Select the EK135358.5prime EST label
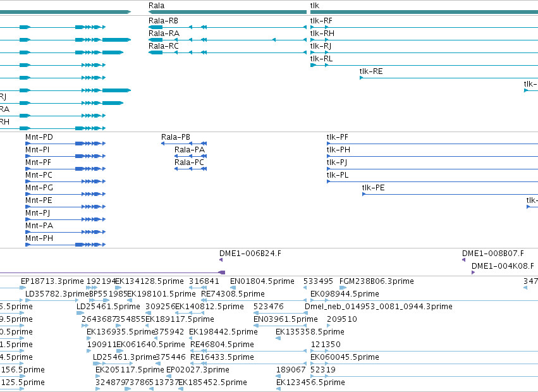The height and width of the screenshot is (392, 538). [310, 332]
